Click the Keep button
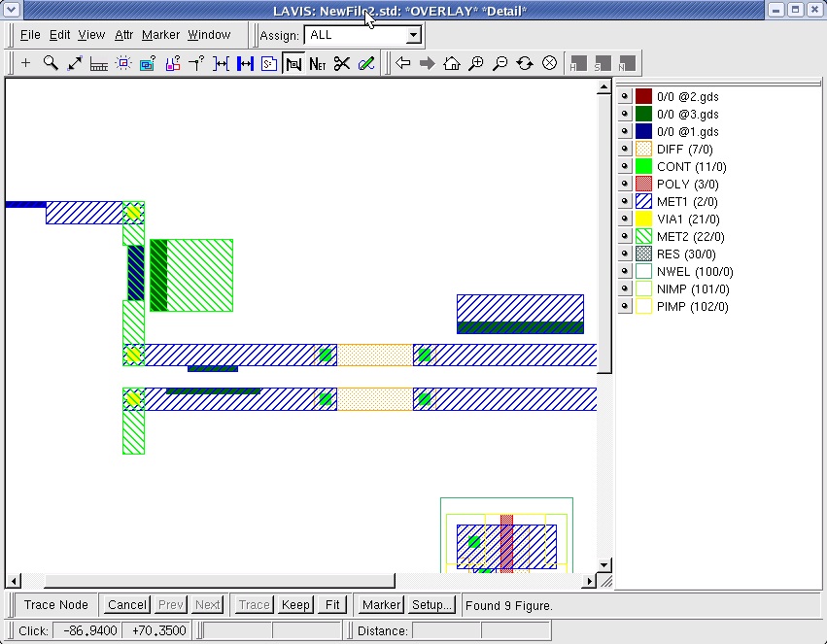The image size is (827, 644). coord(295,604)
